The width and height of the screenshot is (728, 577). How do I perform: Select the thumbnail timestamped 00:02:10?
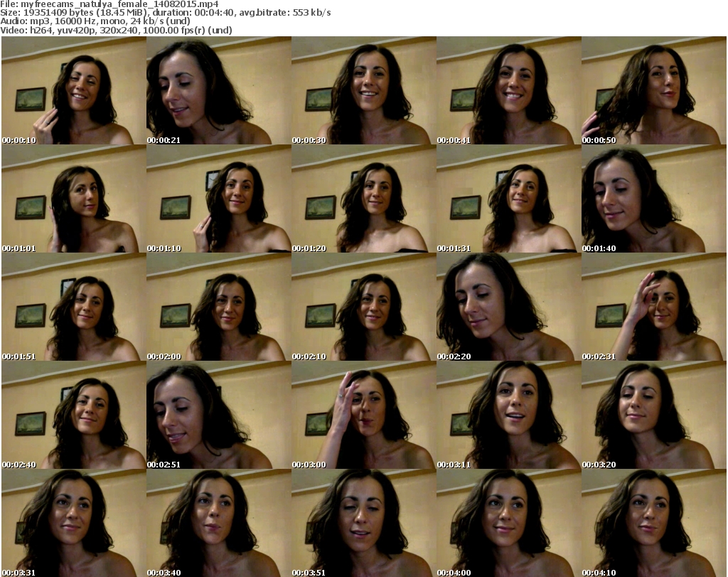(364, 307)
